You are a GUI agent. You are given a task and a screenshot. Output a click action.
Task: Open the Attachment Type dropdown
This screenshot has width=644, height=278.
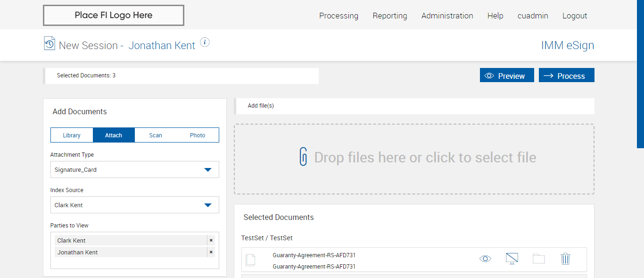coord(135,169)
